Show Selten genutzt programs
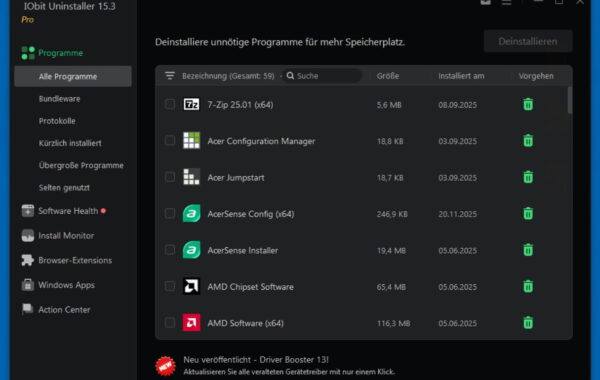The image size is (600, 380). click(64, 188)
